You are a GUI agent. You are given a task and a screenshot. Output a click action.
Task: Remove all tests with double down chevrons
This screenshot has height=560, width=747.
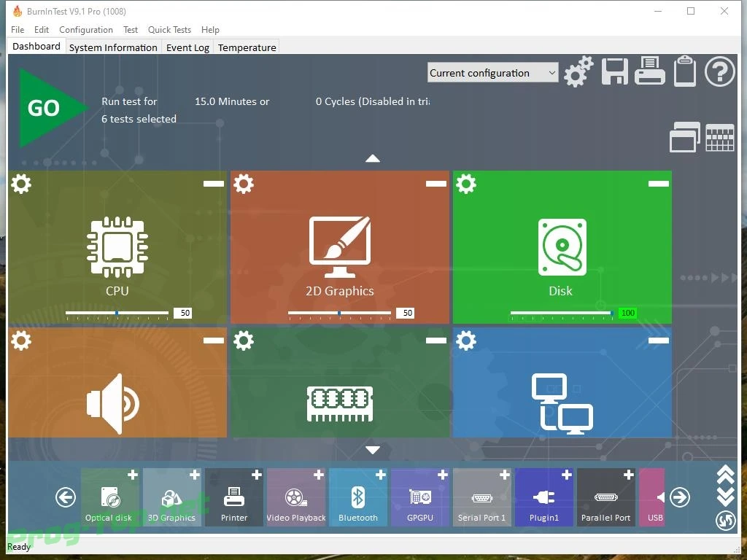(x=726, y=497)
